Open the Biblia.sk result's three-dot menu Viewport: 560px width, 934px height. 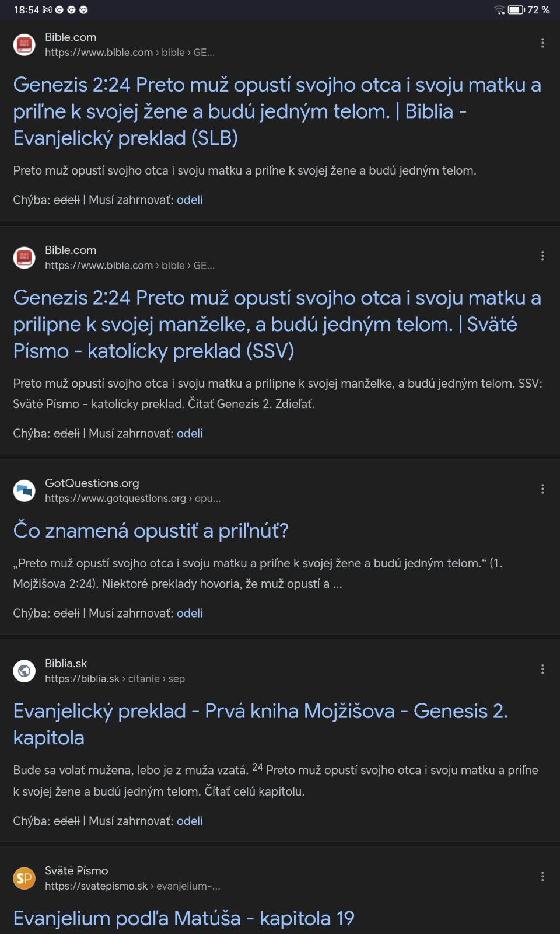tap(542, 670)
